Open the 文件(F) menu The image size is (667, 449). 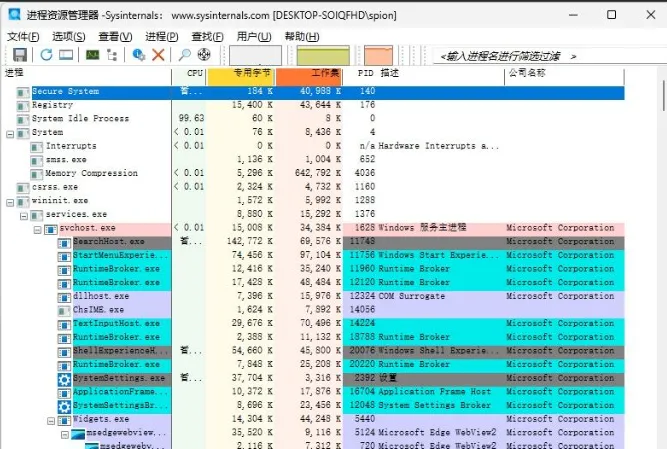click(x=23, y=37)
